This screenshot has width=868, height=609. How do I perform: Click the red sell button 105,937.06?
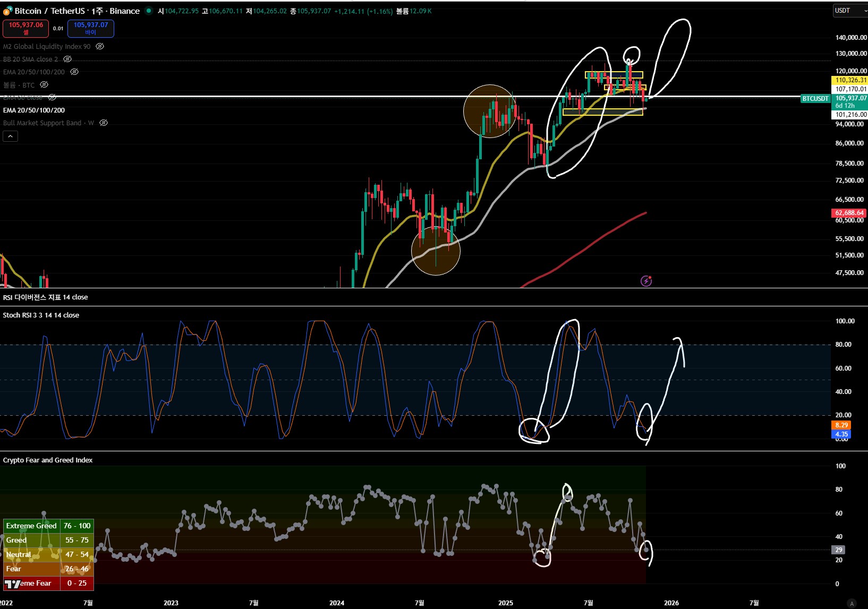tap(26, 28)
